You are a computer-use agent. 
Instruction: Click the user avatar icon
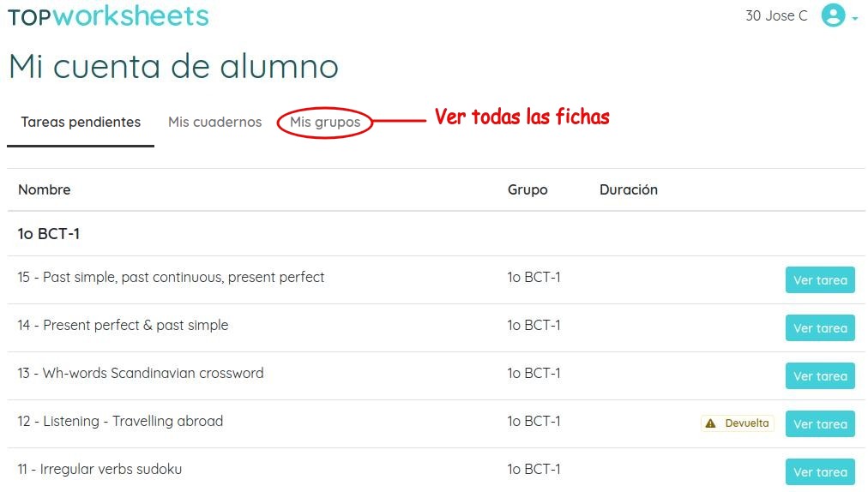[x=832, y=15]
